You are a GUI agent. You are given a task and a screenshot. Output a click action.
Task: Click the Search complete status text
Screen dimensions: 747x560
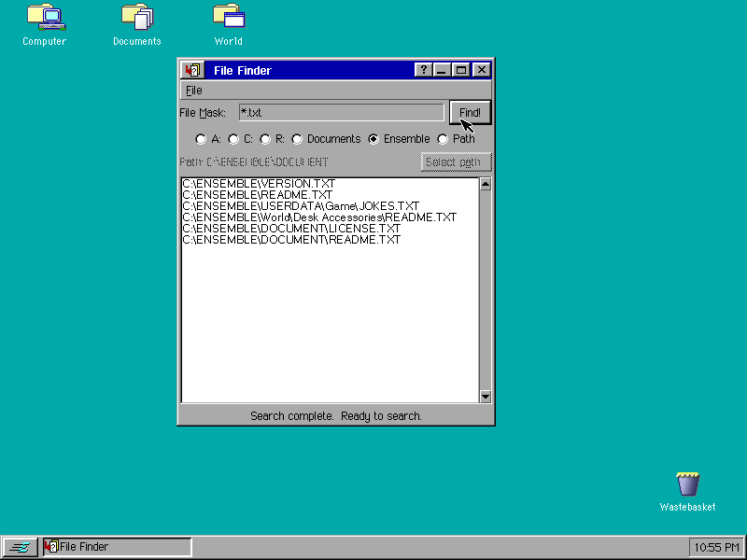(336, 416)
